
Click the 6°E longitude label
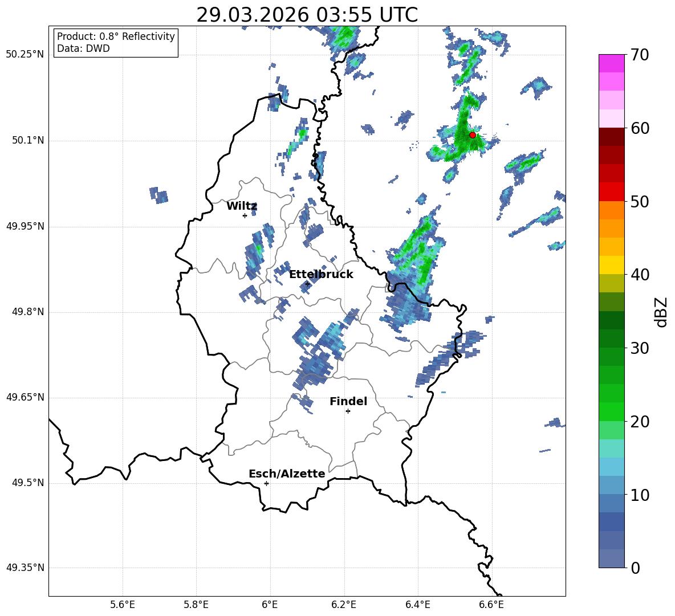270,605
